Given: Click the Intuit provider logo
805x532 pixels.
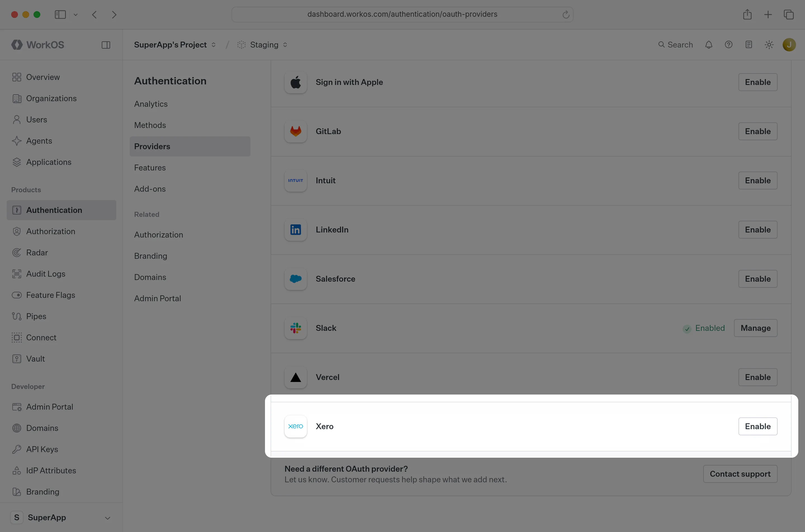Looking at the screenshot, I should [x=296, y=180].
